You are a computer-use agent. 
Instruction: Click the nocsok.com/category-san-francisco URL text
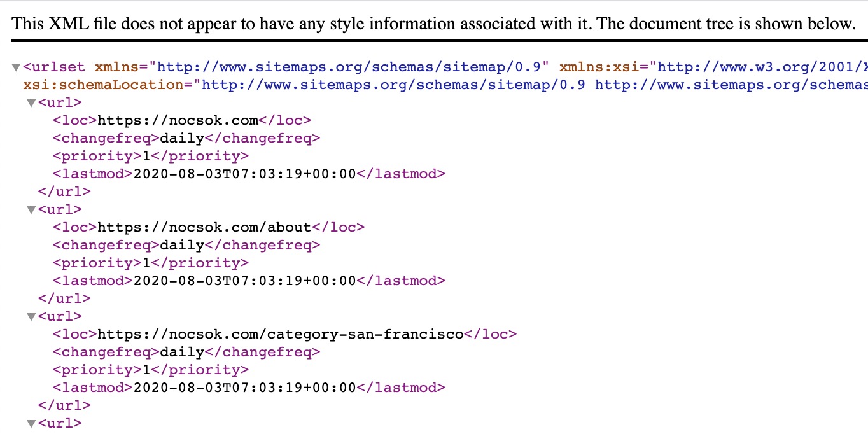click(x=280, y=334)
